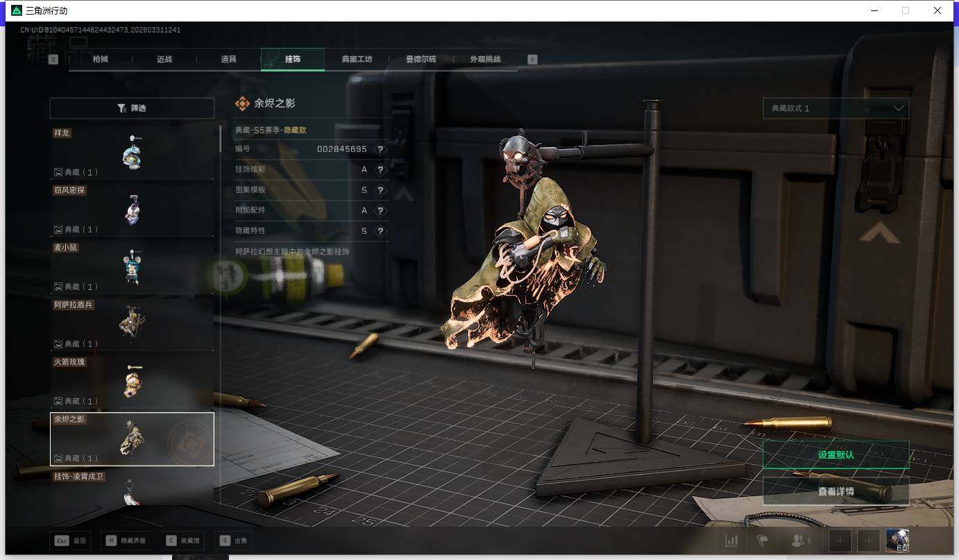Click S 出售 sell button
The image size is (959, 560).
tap(233, 541)
